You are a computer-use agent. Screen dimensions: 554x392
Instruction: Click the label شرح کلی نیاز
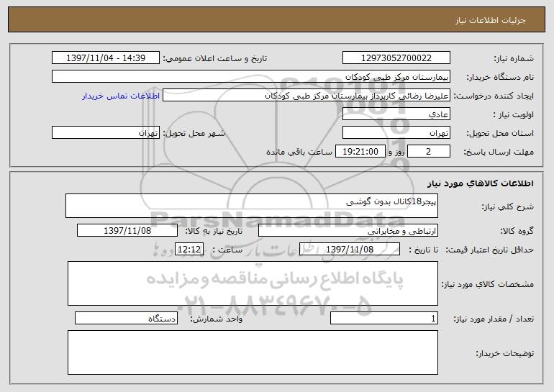[508, 207]
